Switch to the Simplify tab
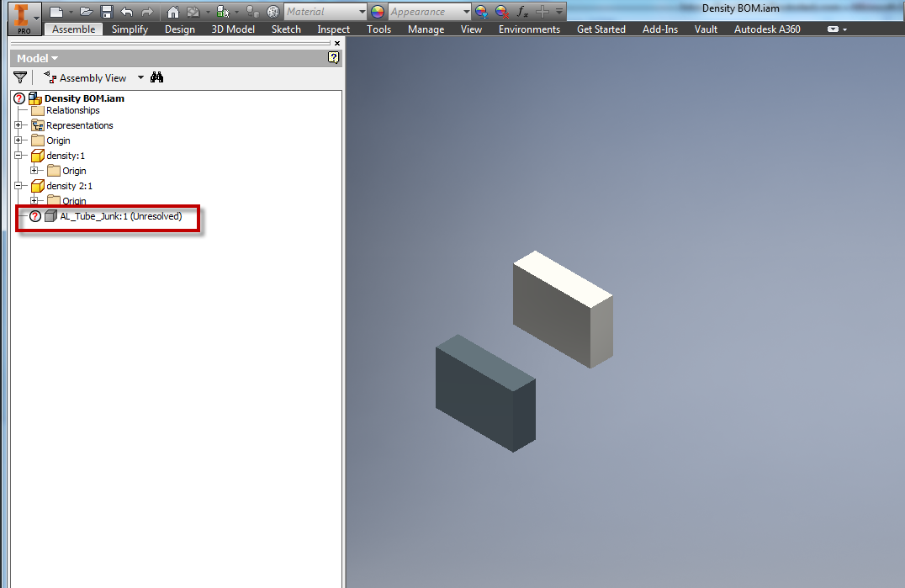Image resolution: width=905 pixels, height=588 pixels. click(130, 29)
